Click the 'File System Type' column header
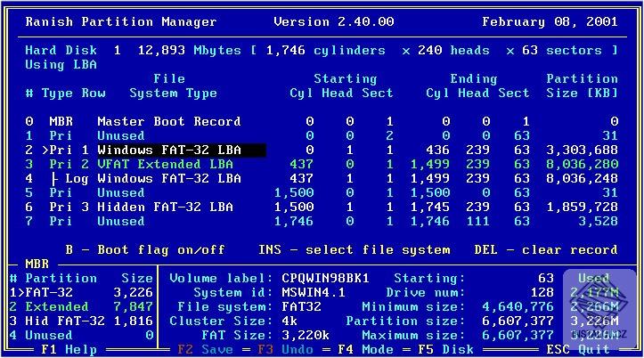644x358 pixels. click(x=173, y=86)
